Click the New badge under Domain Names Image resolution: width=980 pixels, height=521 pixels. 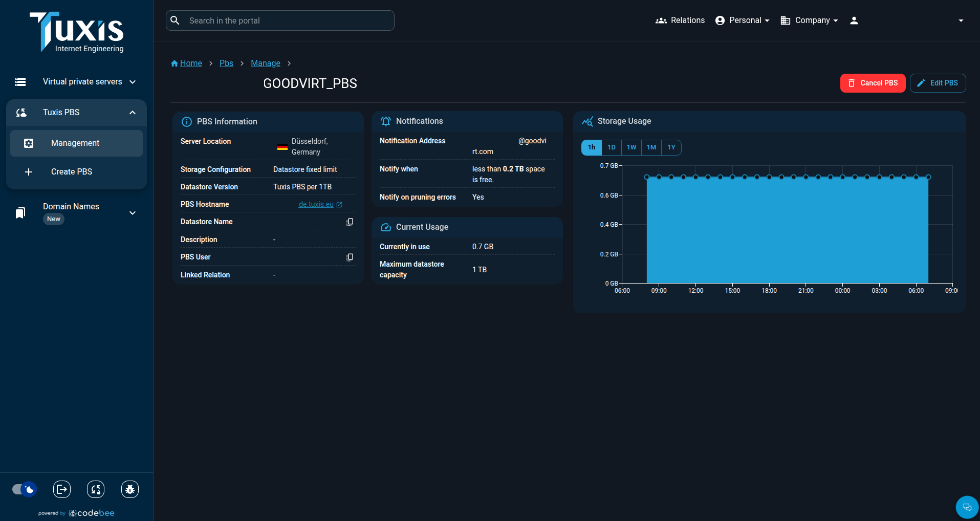pyautogui.click(x=54, y=219)
